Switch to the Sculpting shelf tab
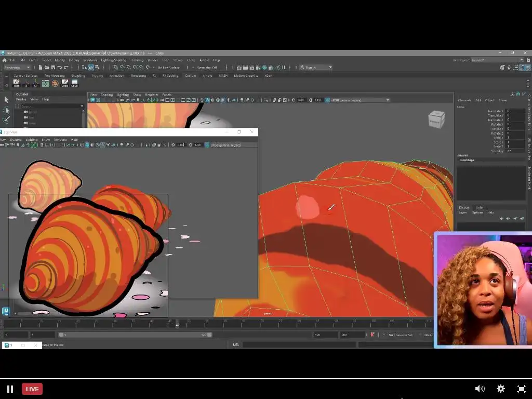Screen dimensions: 532x399 78,76
